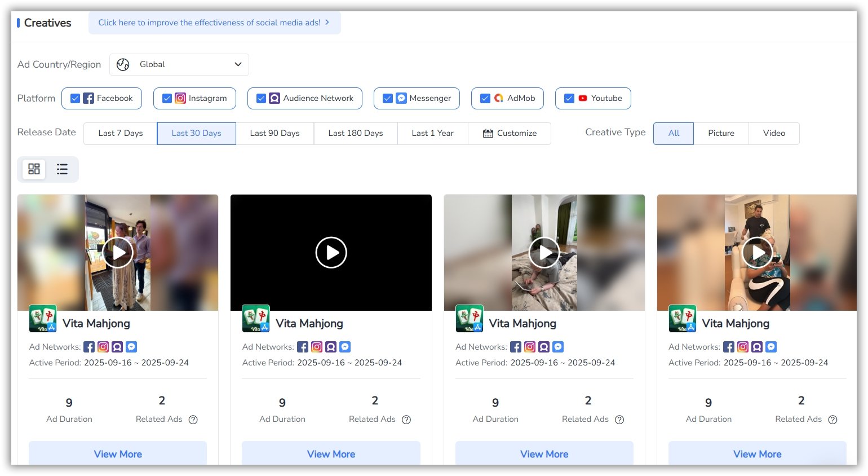Screen dimensions: 868x476
Task: Filter creative type by Video
Action: (x=774, y=133)
